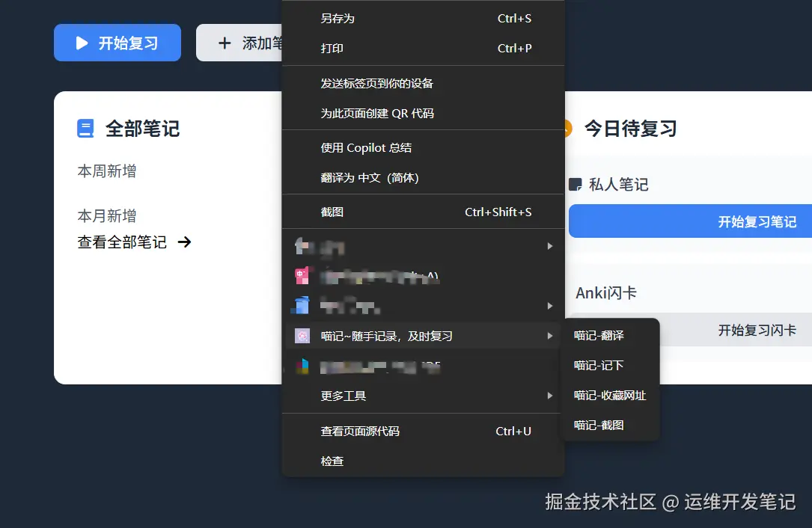
Task: Select 喵记-收藏网址 in submenu
Action: [x=611, y=396]
